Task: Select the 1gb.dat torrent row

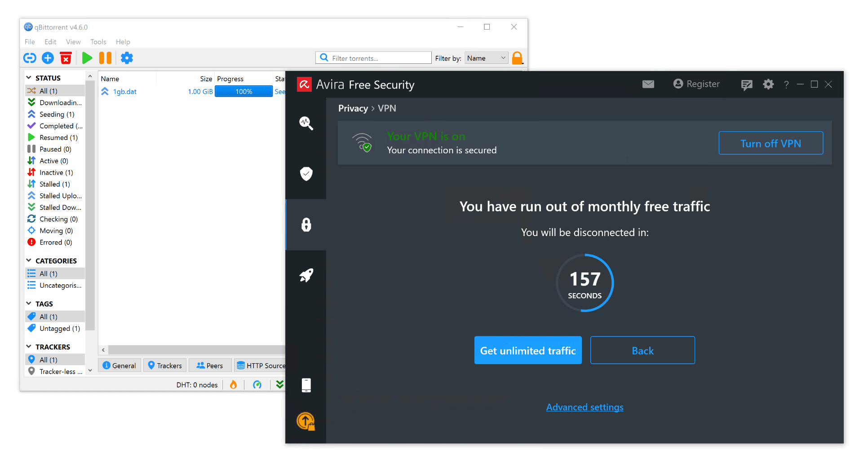Action: tap(192, 91)
